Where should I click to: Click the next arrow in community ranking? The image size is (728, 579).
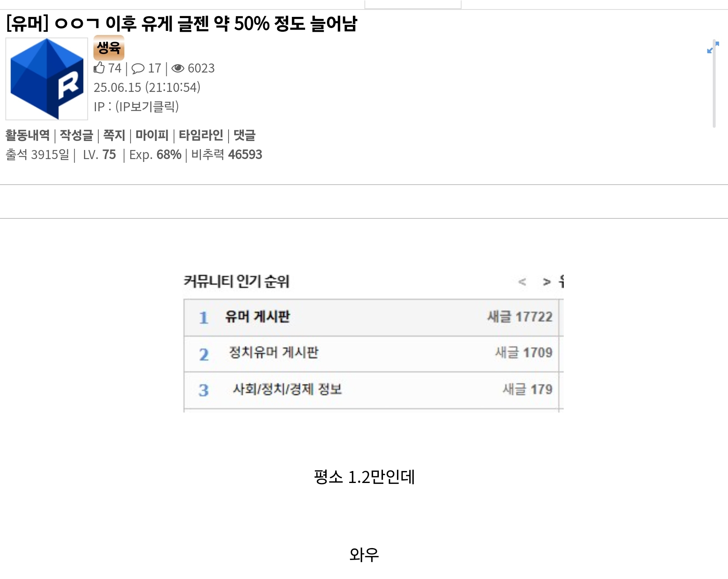(546, 282)
